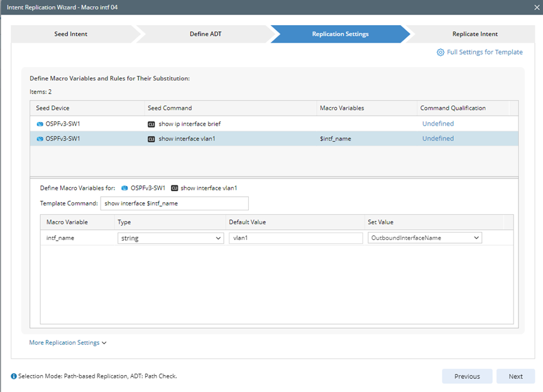
Task: Go to the Seed Intent step
Action: tap(72, 34)
